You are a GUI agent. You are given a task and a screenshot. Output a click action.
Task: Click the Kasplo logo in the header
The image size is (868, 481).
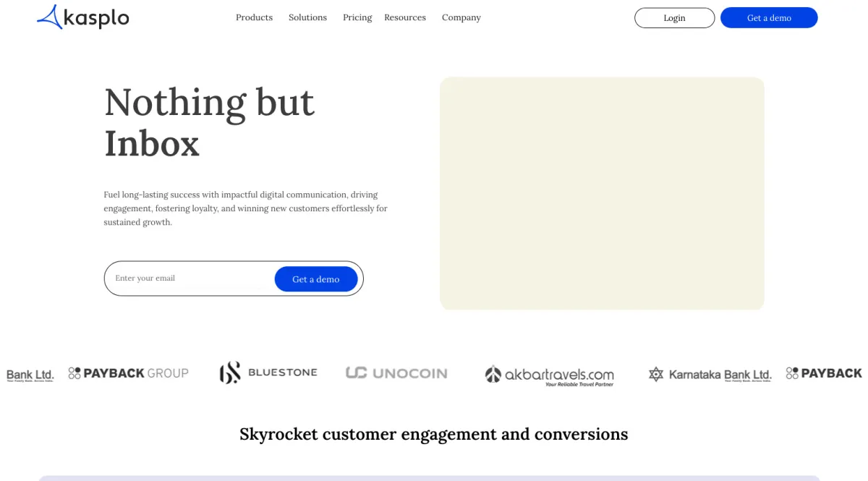click(82, 17)
